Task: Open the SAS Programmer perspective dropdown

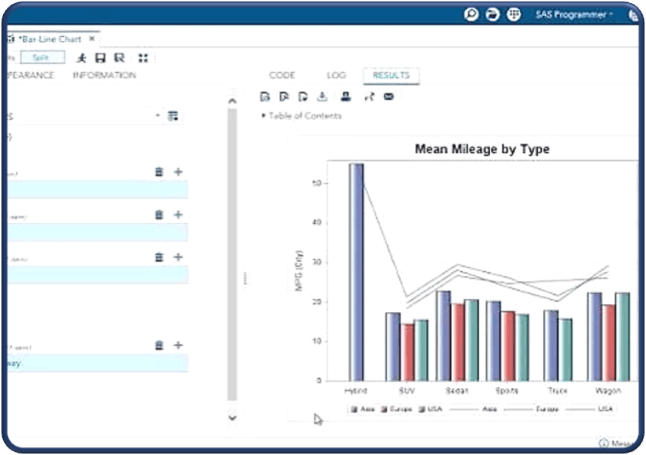Action: [574, 15]
